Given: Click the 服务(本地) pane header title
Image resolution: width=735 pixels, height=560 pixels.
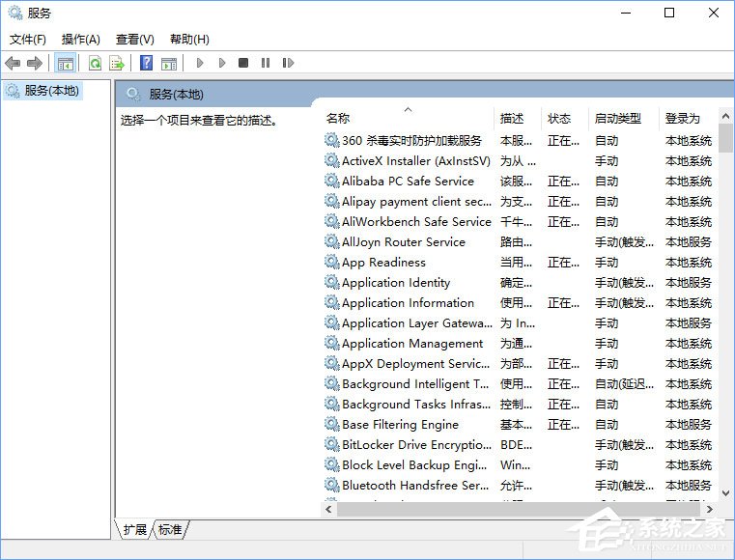Looking at the screenshot, I should click(176, 95).
